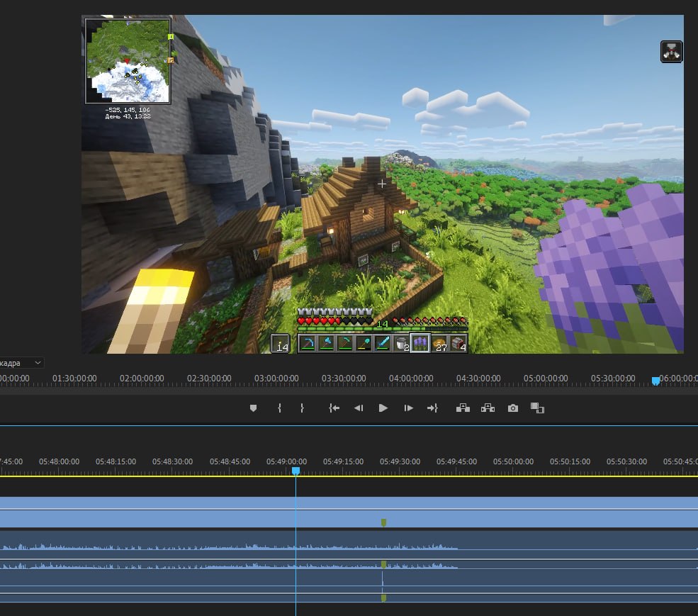Screen dimensions: 698x616
Task: Step forward one frame
Action: [408, 408]
